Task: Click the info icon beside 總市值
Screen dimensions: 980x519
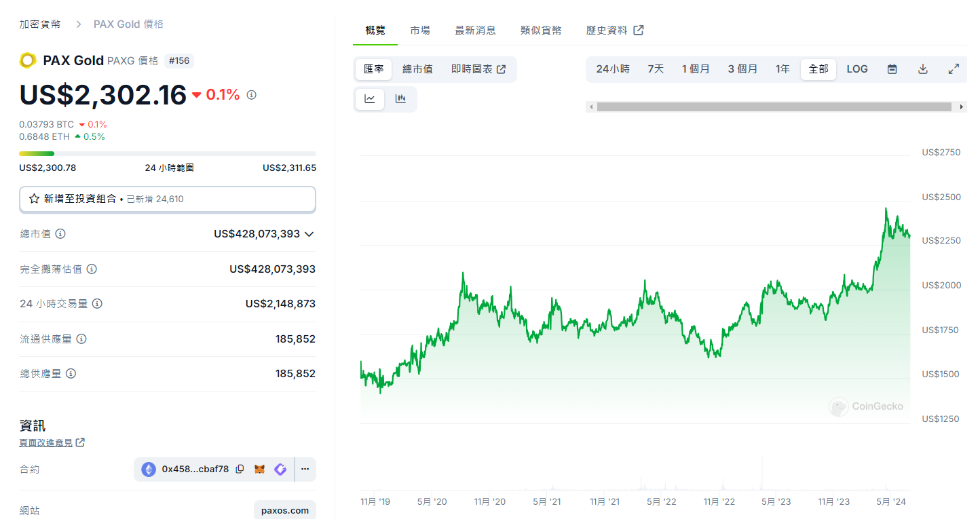Action: pos(60,234)
